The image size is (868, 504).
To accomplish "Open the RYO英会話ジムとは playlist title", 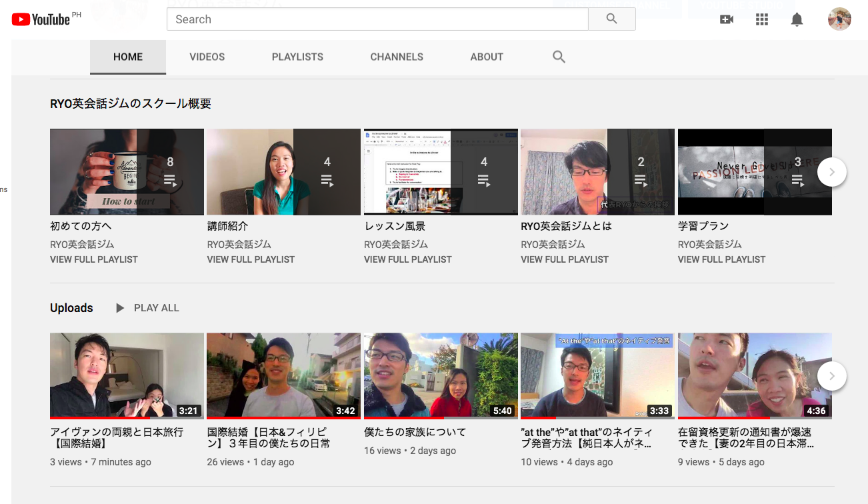I will [x=566, y=226].
